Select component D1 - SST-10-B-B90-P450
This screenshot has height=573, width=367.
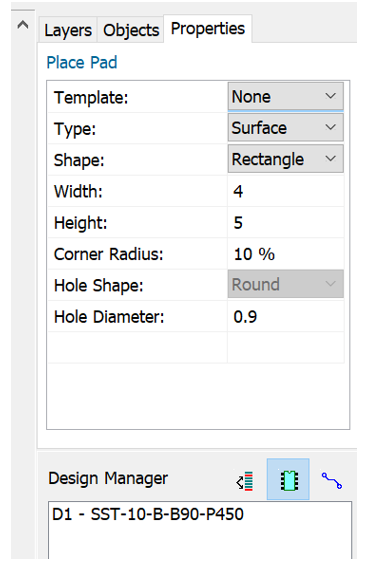[148, 514]
